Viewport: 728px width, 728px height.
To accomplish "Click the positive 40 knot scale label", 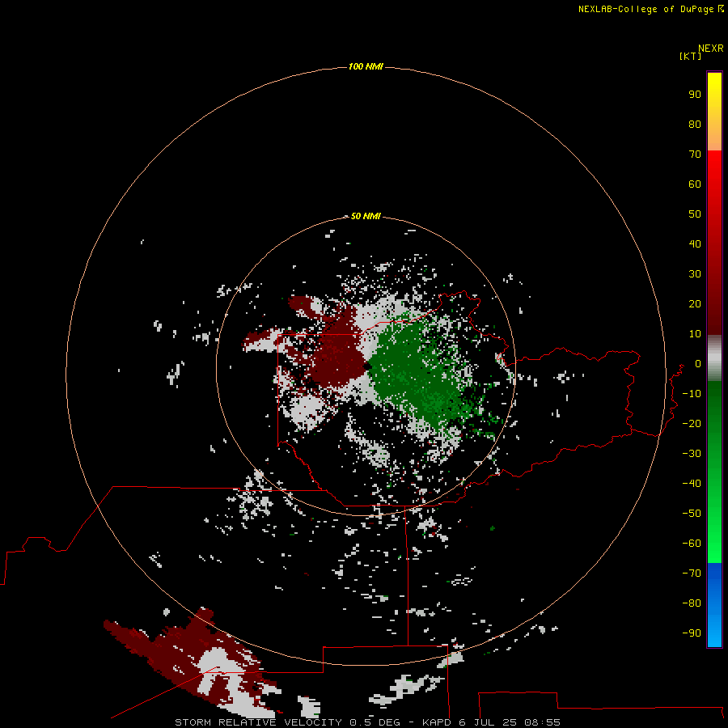I will coord(695,243).
